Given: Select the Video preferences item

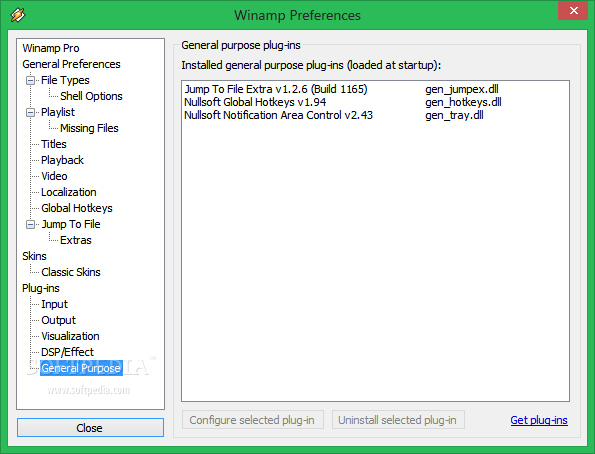Looking at the screenshot, I should click(x=54, y=176).
